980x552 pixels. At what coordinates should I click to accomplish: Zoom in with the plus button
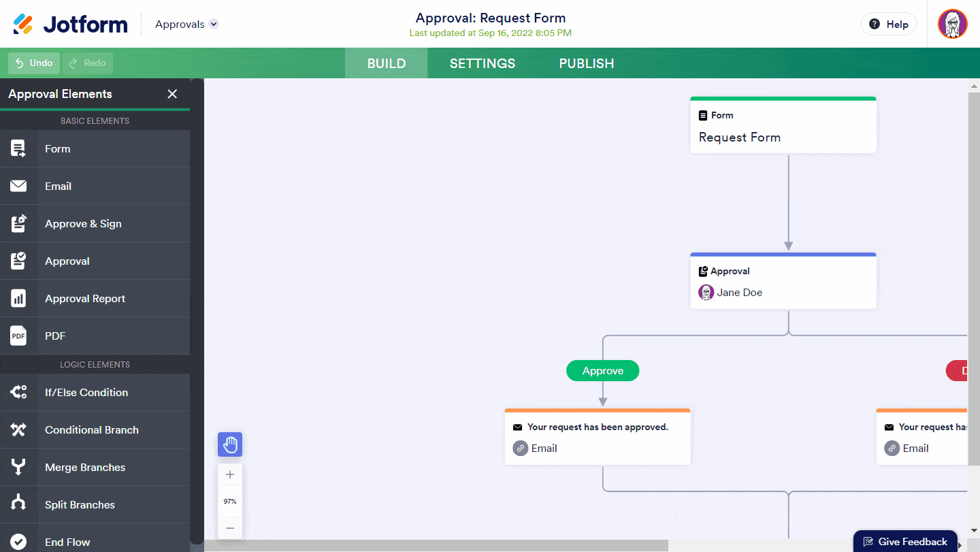(230, 474)
